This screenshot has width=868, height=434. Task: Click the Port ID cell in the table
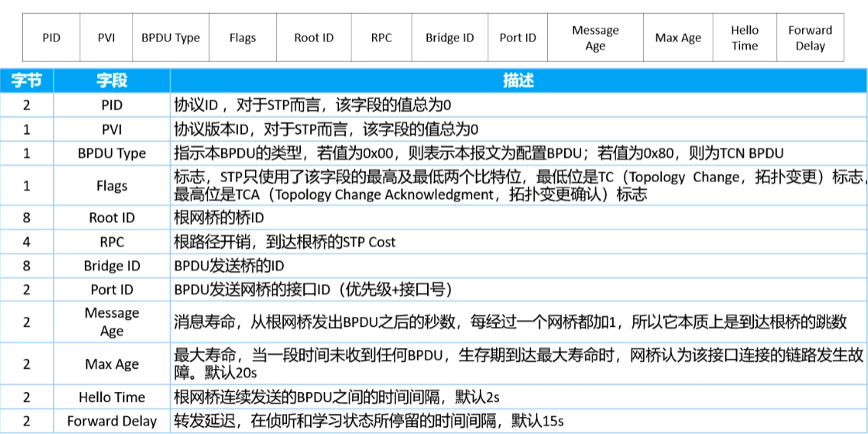[112, 289]
